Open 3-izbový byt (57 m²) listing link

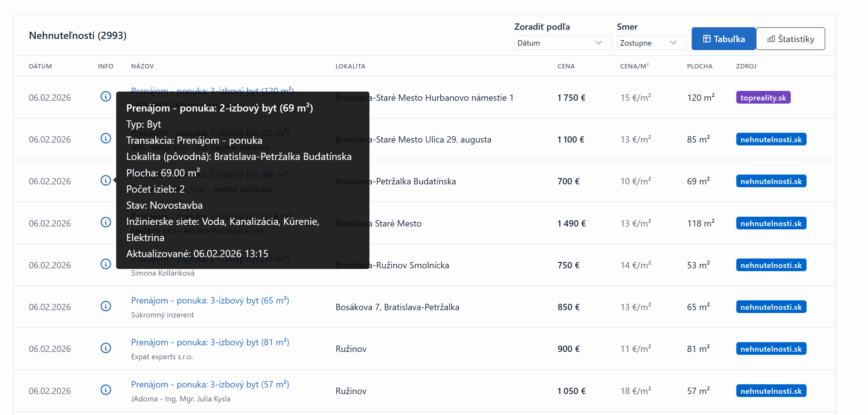[210, 384]
